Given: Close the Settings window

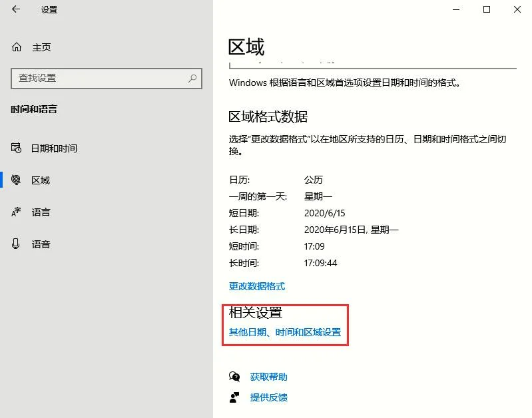Looking at the screenshot, I should pos(517,9).
